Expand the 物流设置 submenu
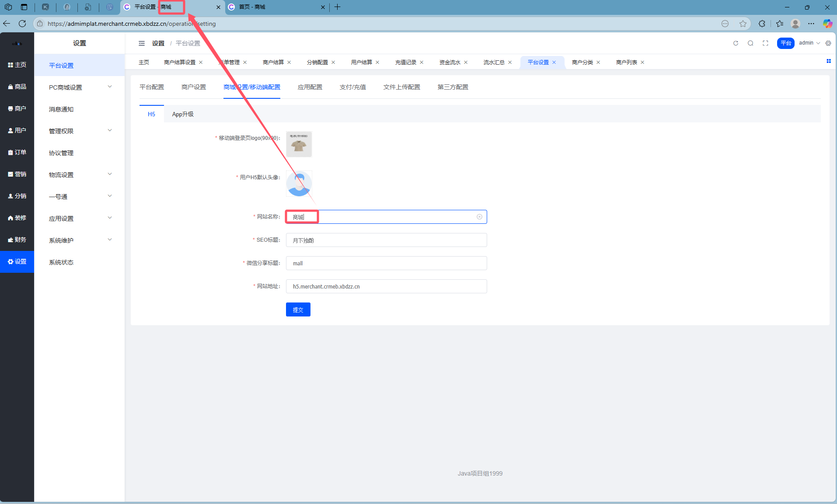The height and width of the screenshot is (504, 837). click(x=80, y=174)
